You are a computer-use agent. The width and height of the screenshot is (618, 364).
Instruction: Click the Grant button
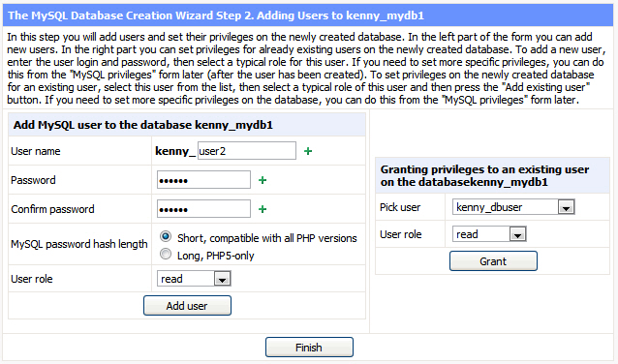pyautogui.click(x=493, y=261)
